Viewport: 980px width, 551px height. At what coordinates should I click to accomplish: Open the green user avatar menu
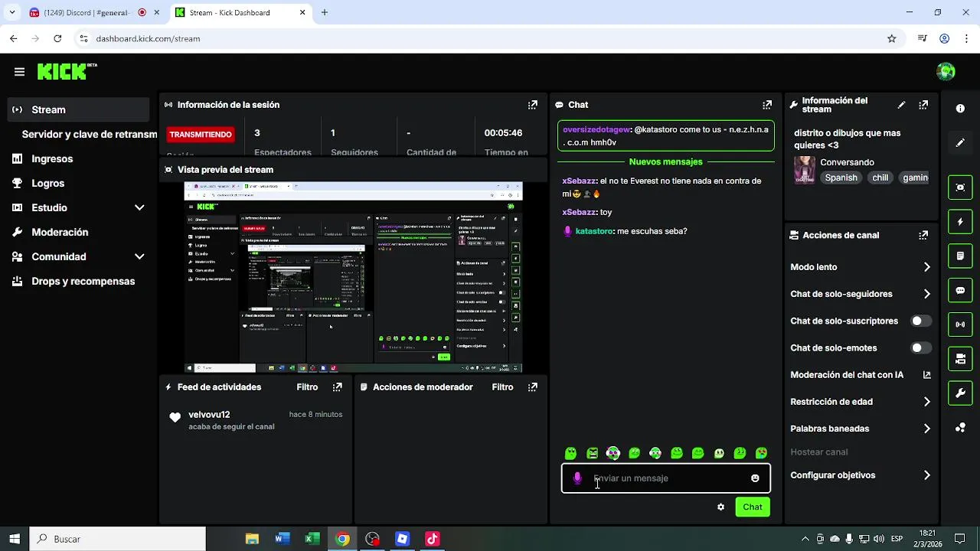point(946,72)
